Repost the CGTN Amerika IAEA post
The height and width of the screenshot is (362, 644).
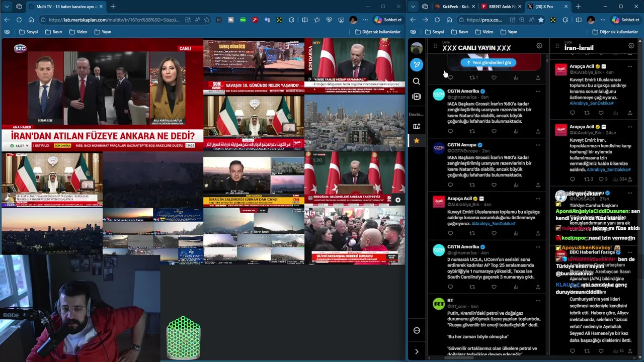coord(472,131)
